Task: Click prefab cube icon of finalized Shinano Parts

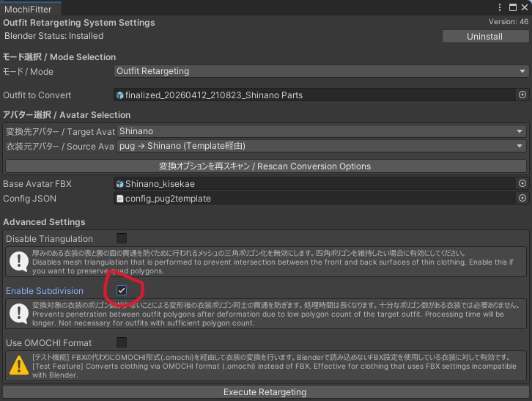Action: tap(119, 95)
